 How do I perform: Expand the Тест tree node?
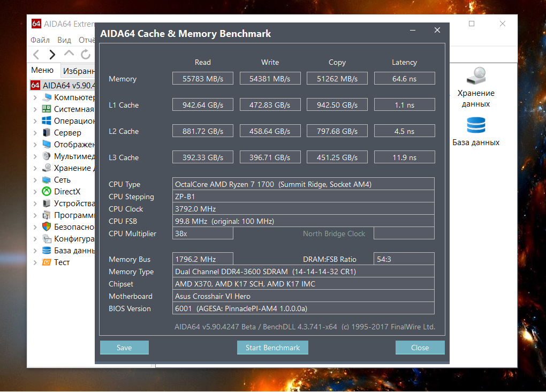(x=35, y=262)
